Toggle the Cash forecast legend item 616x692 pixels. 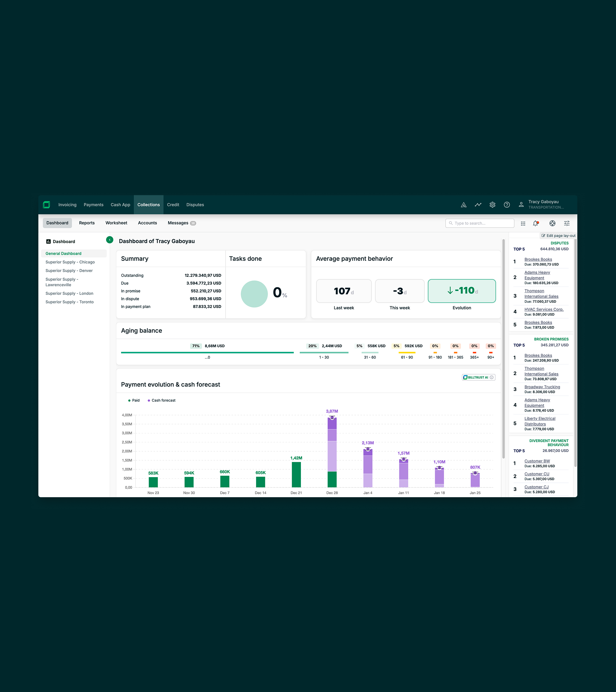pyautogui.click(x=163, y=400)
